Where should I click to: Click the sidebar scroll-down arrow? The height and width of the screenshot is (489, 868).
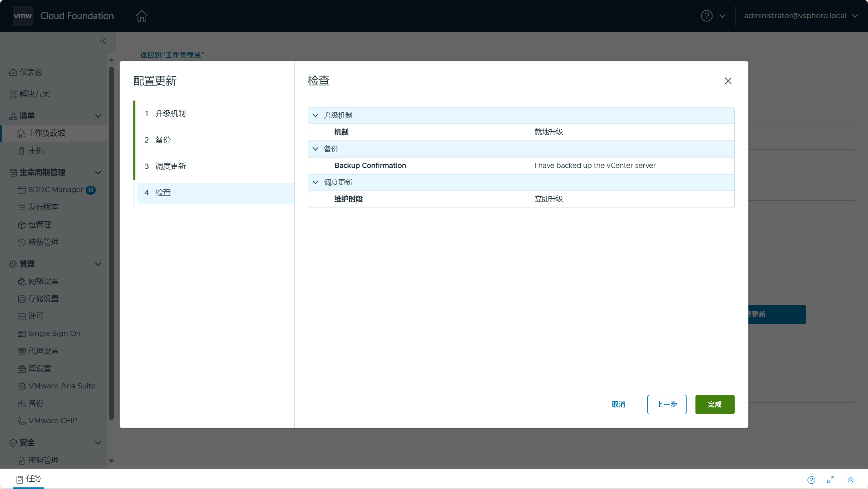coord(112,461)
